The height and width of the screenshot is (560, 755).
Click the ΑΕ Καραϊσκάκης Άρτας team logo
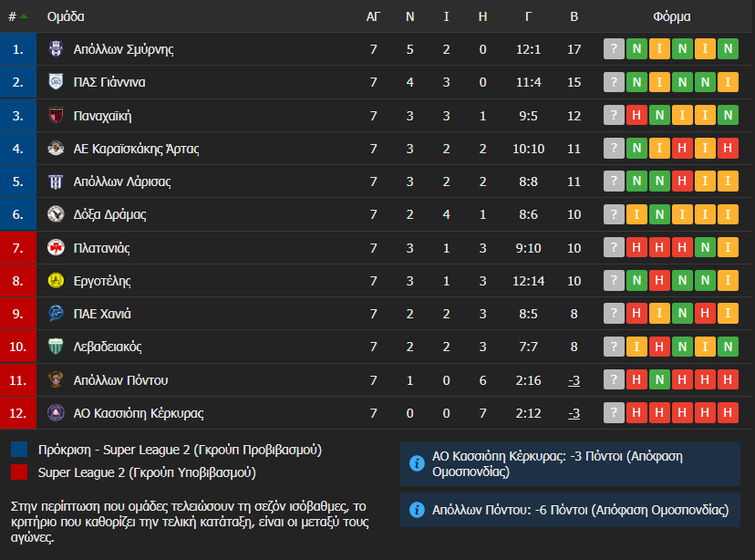57,149
